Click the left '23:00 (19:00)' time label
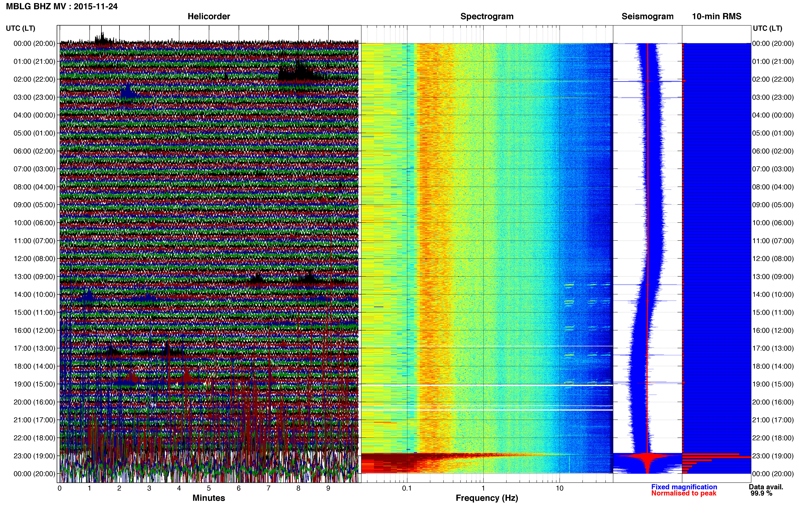This screenshot has width=812, height=508. point(34,456)
